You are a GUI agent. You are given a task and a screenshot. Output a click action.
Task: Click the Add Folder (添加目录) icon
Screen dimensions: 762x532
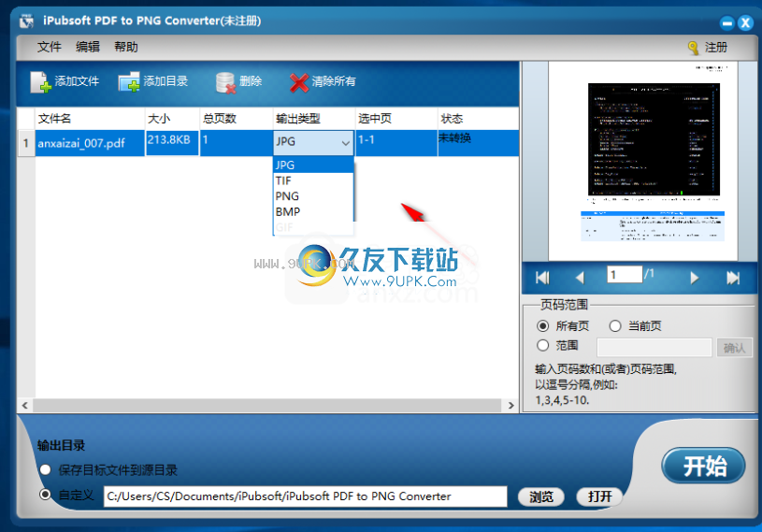click(x=129, y=81)
